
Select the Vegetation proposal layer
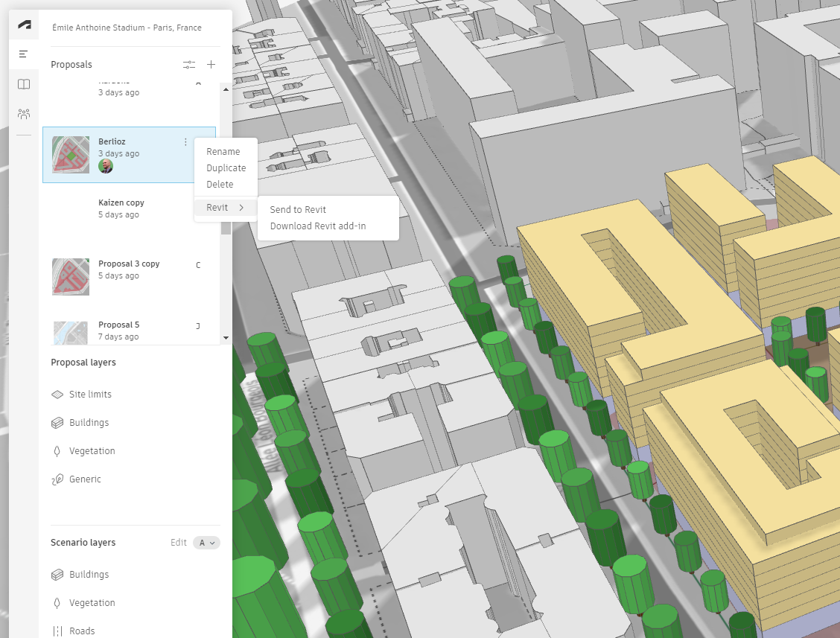pyautogui.click(x=92, y=451)
